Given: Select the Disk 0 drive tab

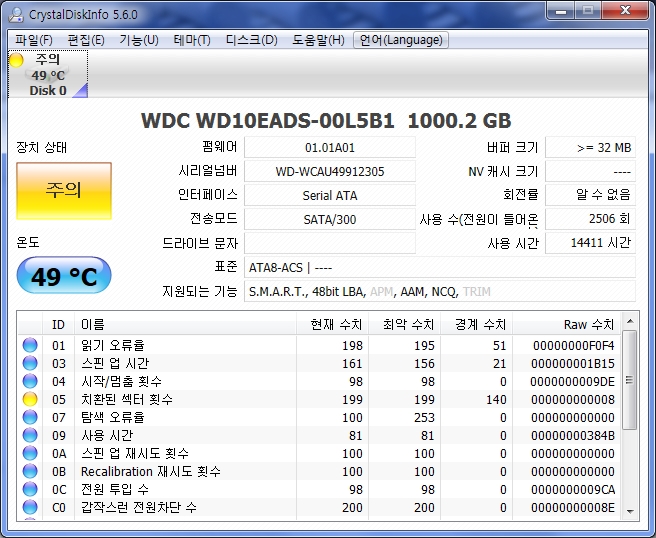Looking at the screenshot, I should (x=48, y=74).
